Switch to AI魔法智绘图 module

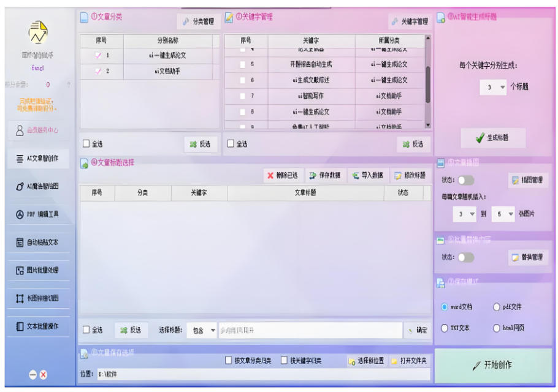[x=38, y=186]
